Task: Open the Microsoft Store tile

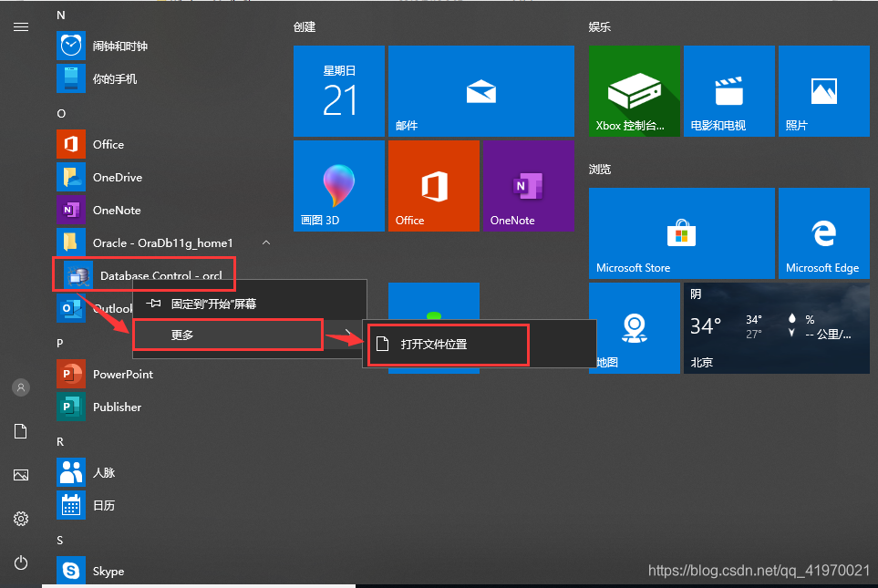Action: pos(682,233)
